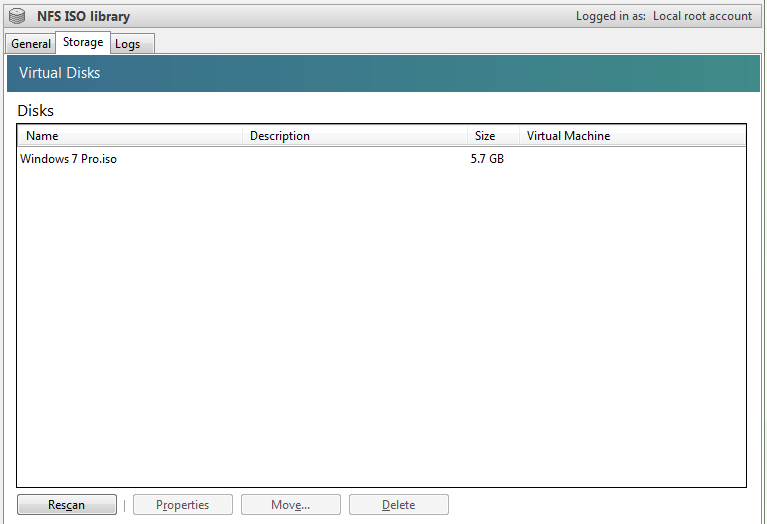This screenshot has width=767, height=524.
Task: Select the Storage tab
Action: coord(83,42)
